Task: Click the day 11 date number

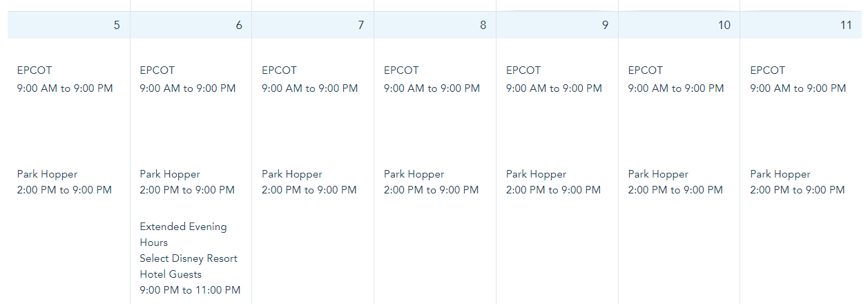Action: [x=847, y=26]
